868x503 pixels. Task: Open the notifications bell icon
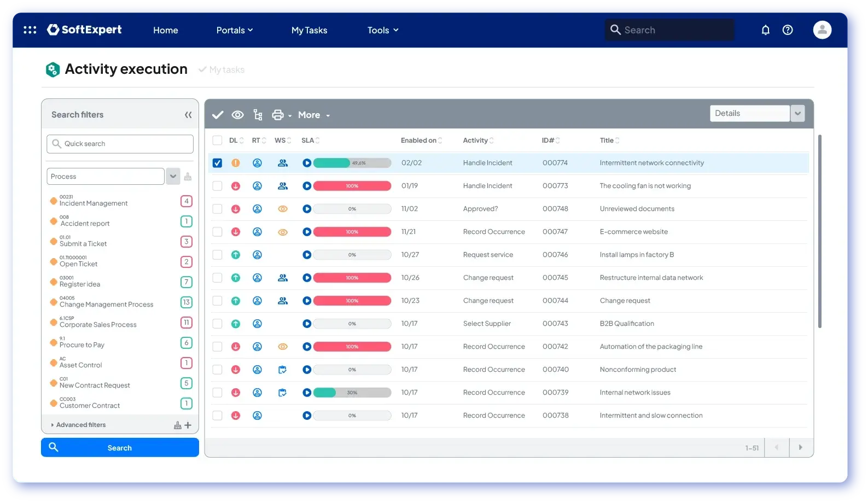[765, 30]
